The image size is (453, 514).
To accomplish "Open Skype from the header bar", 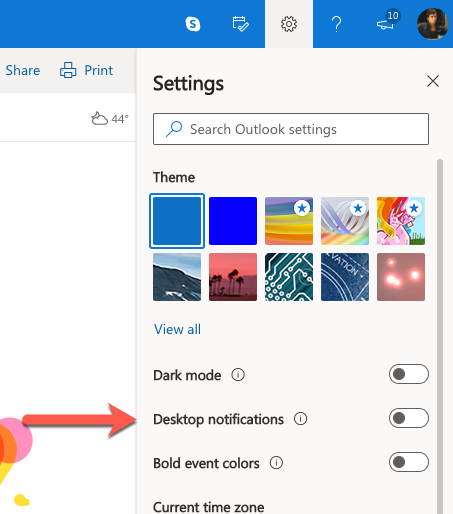I will pyautogui.click(x=193, y=24).
